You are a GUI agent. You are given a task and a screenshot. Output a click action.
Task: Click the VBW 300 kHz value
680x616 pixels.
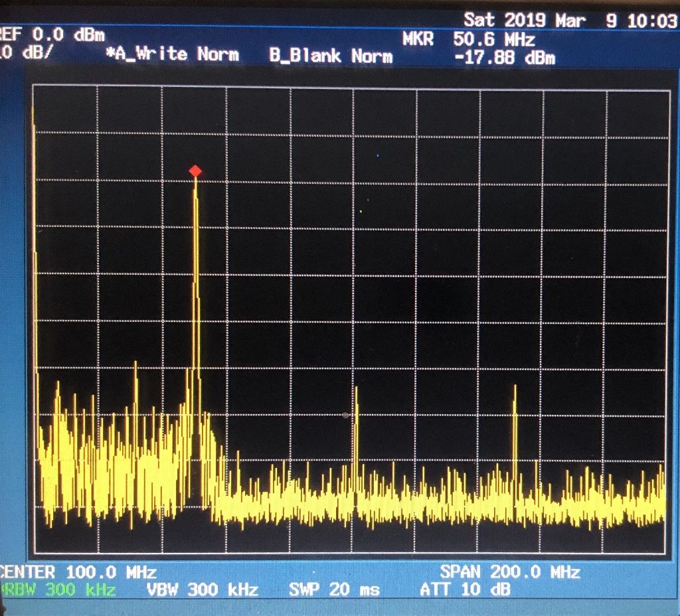[203, 589]
